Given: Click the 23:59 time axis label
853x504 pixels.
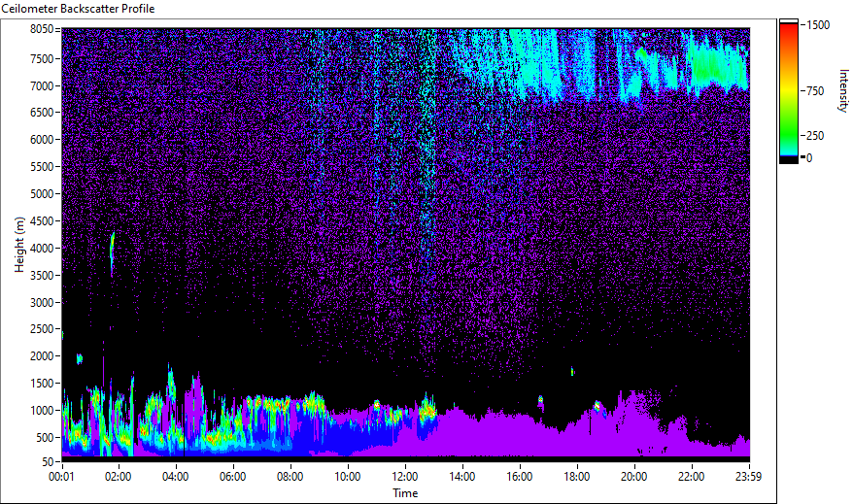Looking at the screenshot, I should [x=748, y=477].
